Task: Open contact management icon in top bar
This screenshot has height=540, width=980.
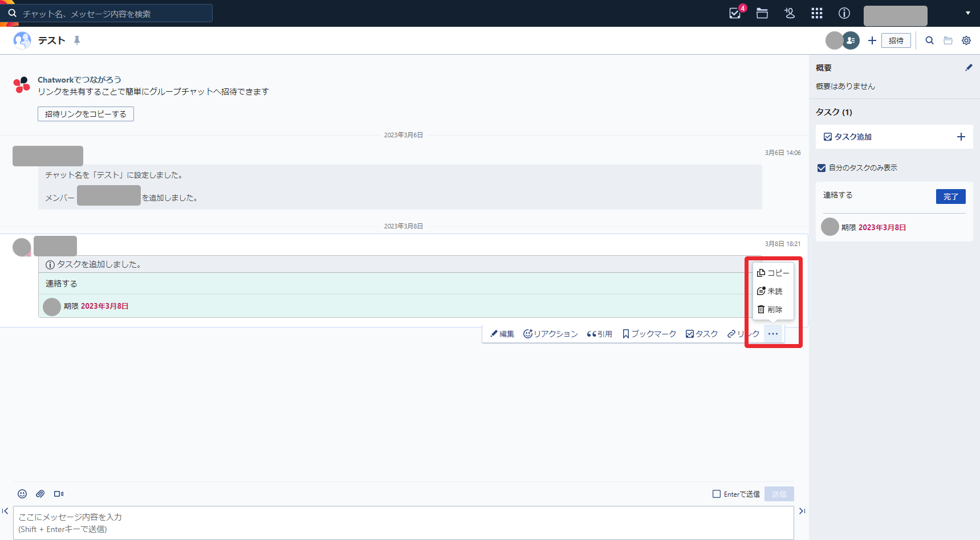Action: coord(789,13)
